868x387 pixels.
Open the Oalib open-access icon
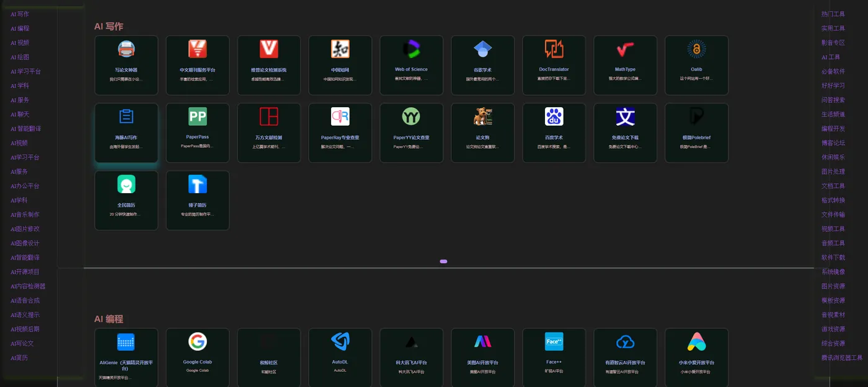697,49
